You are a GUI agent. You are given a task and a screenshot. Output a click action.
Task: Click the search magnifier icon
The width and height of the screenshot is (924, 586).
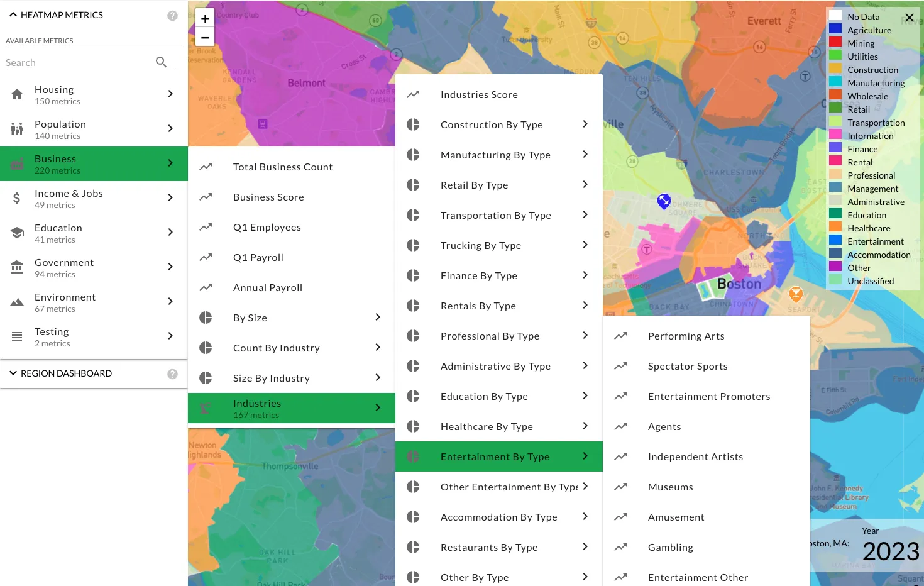tap(161, 62)
